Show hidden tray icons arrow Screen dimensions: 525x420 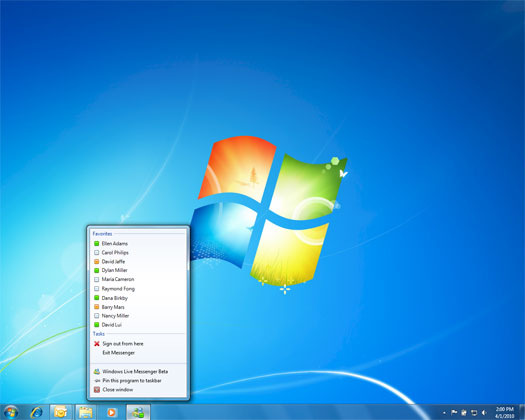pyautogui.click(x=444, y=413)
